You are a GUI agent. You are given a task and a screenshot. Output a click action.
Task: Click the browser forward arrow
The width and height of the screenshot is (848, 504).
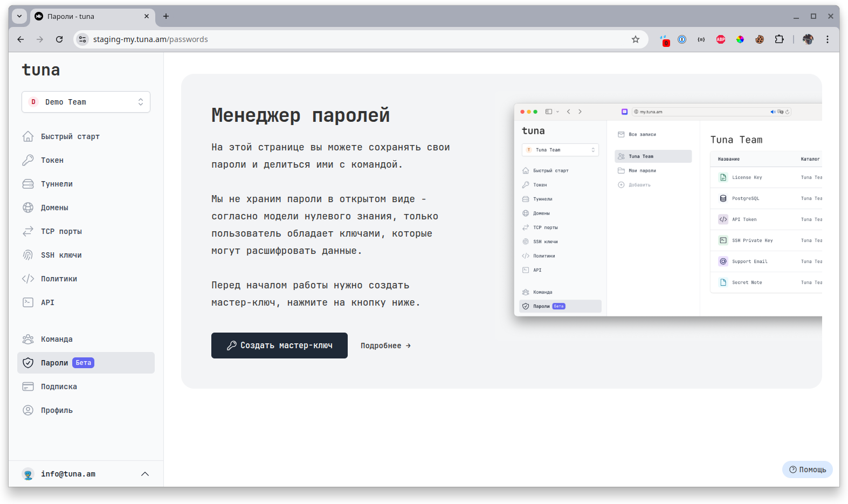pos(40,39)
